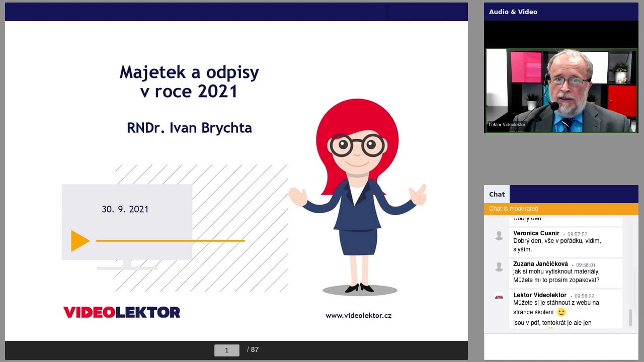The height and width of the screenshot is (362, 644).
Task: Click the VIDEOLEKTOR logo on slide
Action: tap(122, 312)
